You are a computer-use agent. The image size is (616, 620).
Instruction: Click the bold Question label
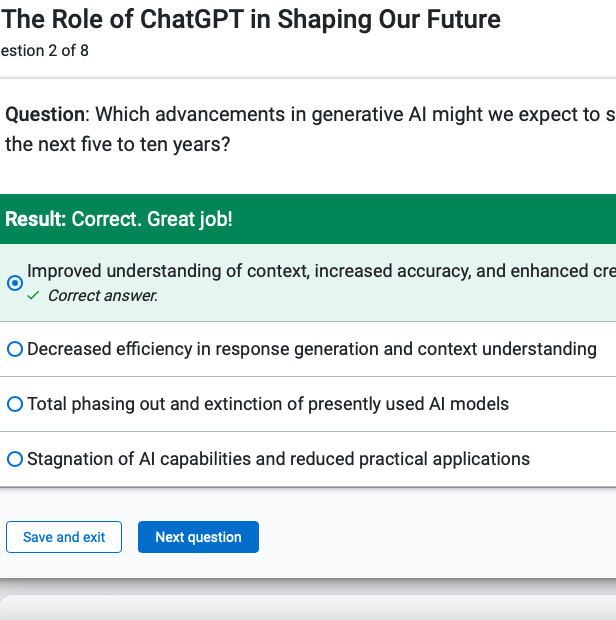pos(47,115)
